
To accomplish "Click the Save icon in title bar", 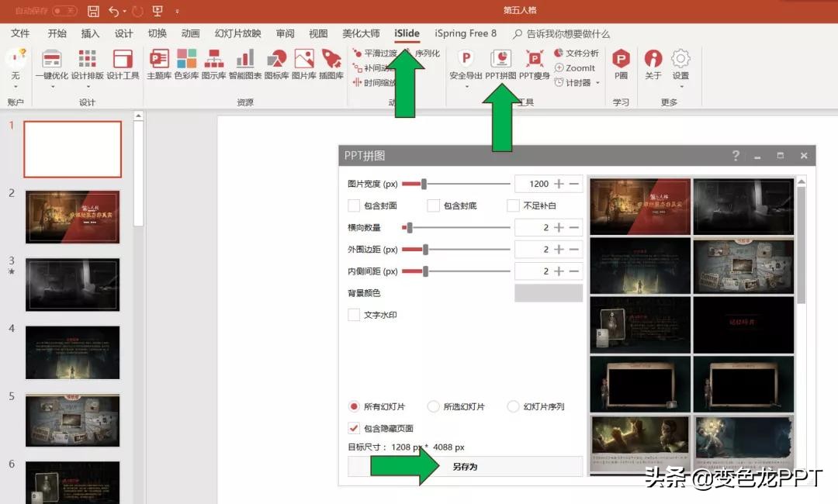I will [93, 11].
